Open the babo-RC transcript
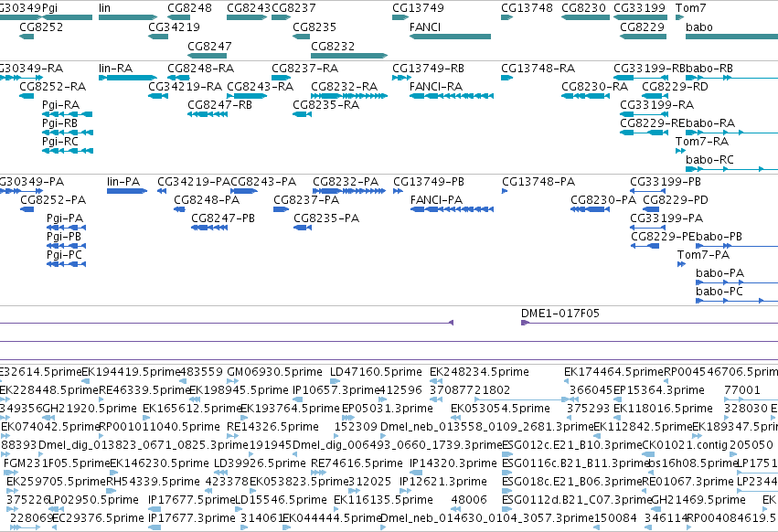 (732, 169)
